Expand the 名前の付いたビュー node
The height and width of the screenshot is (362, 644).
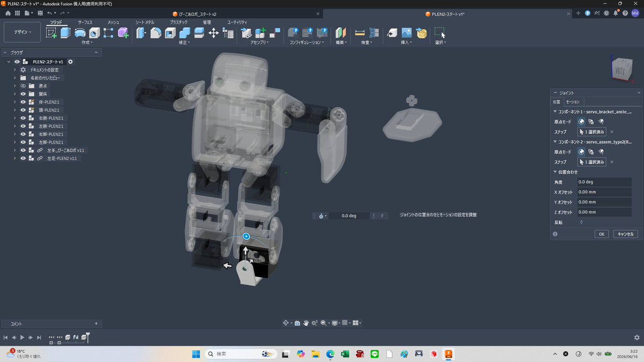coord(15,78)
